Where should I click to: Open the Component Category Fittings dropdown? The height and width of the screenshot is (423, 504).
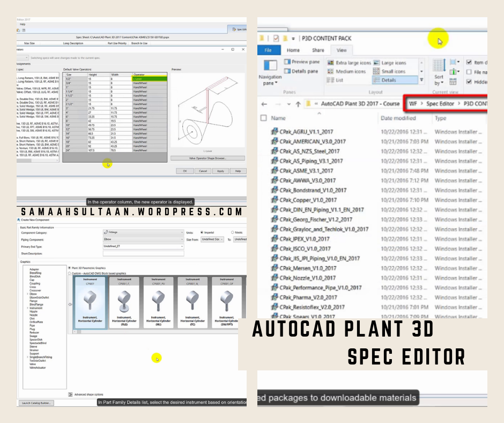(143, 232)
